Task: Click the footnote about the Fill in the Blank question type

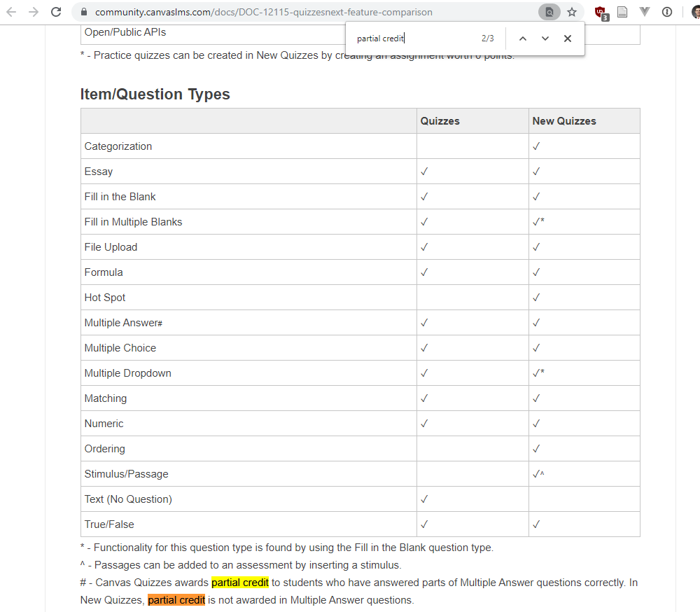Action: [287, 548]
